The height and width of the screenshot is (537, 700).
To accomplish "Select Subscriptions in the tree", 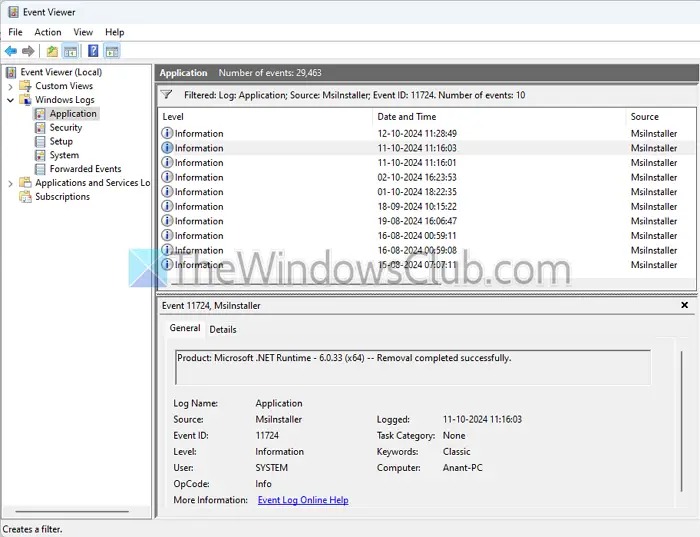I will 62,196.
